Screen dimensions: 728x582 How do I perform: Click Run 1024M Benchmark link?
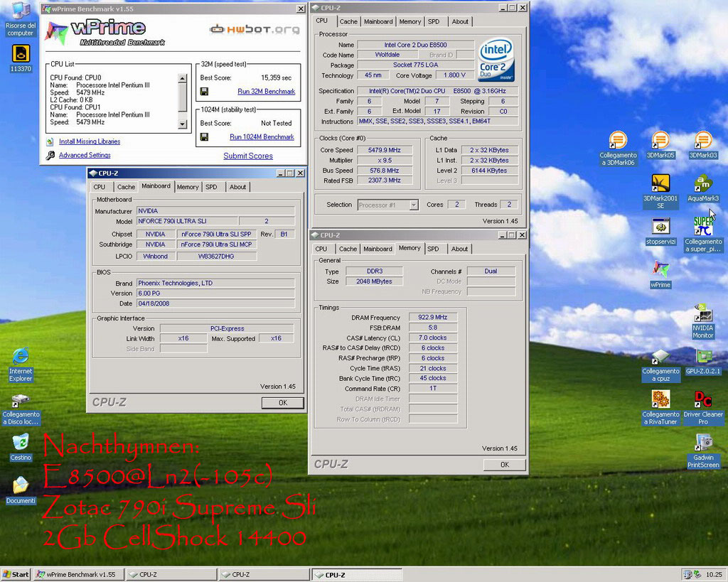point(262,137)
